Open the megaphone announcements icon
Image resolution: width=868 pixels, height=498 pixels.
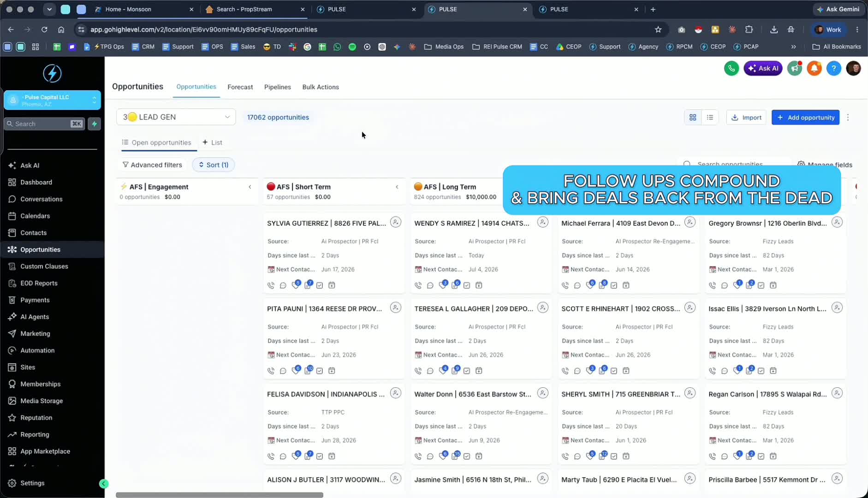click(794, 68)
